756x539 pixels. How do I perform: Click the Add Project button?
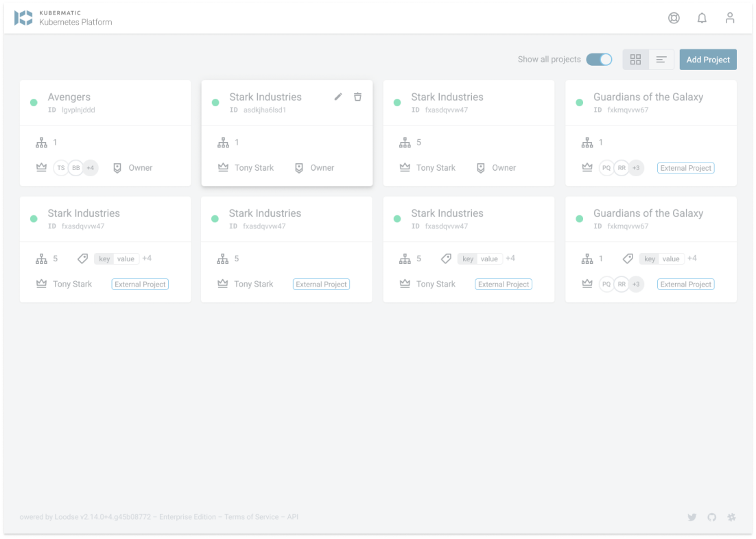click(708, 59)
